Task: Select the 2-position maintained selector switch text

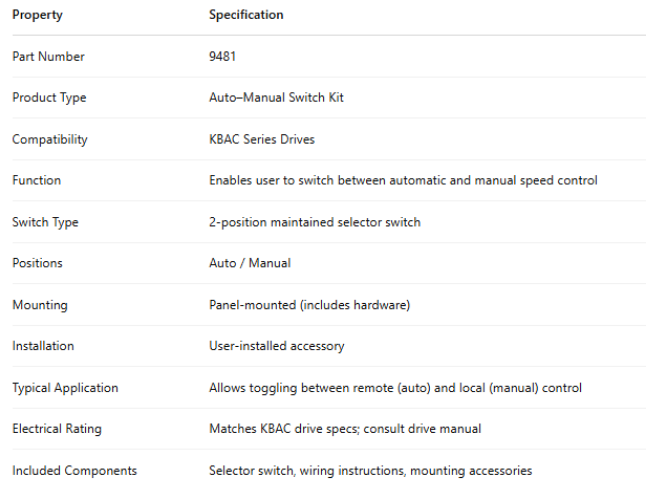Action: pos(314,222)
